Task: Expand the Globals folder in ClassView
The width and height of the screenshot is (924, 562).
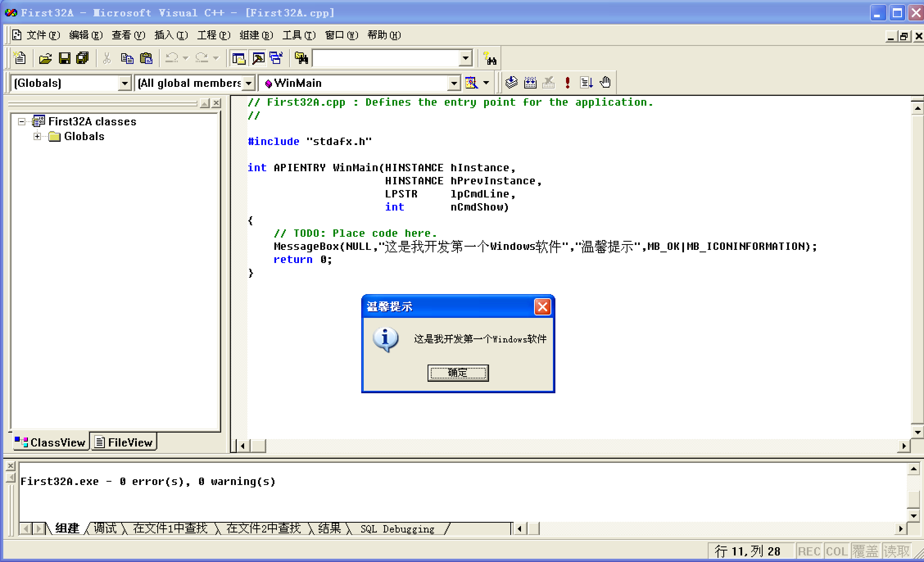Action: [x=37, y=136]
